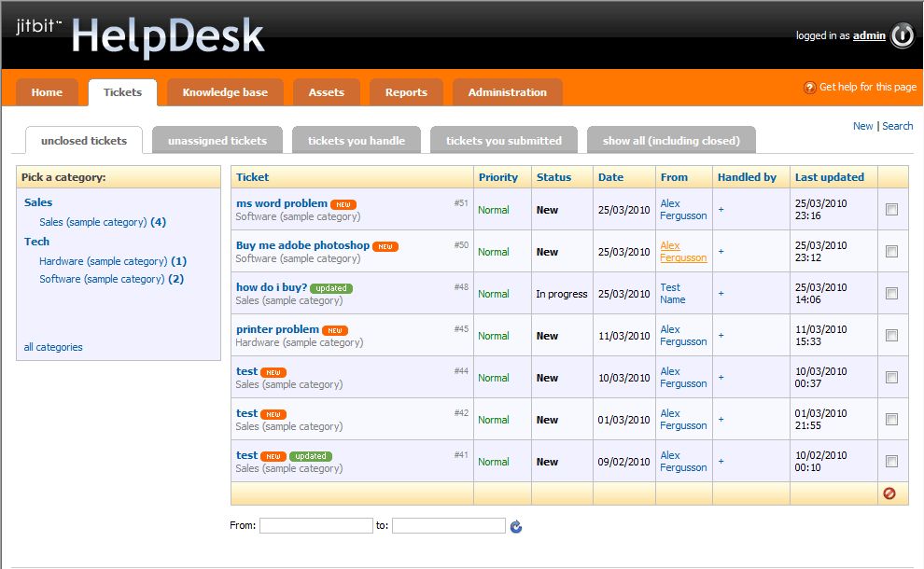This screenshot has height=569, width=924.
Task: Click the to date input field
Action: point(448,525)
